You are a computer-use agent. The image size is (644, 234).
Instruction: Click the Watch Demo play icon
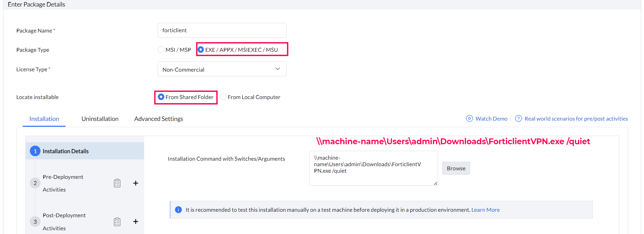[x=469, y=119]
